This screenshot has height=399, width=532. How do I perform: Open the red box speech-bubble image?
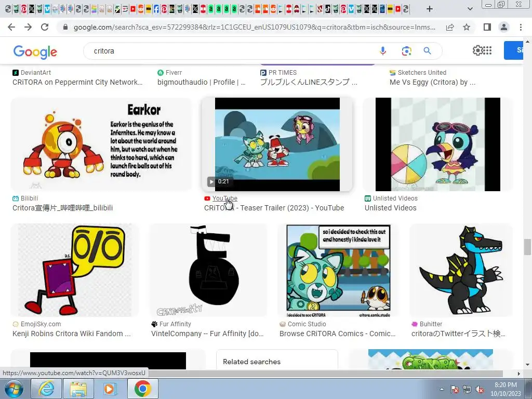(75, 270)
